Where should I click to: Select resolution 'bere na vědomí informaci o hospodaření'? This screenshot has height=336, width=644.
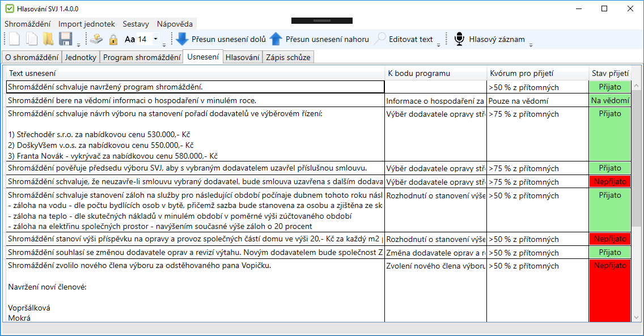[x=196, y=100]
